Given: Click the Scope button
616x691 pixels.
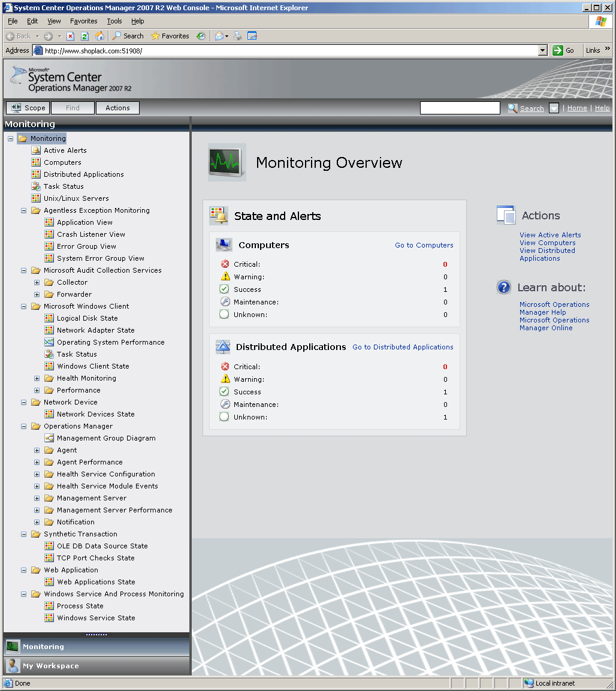Looking at the screenshot, I should click(28, 108).
